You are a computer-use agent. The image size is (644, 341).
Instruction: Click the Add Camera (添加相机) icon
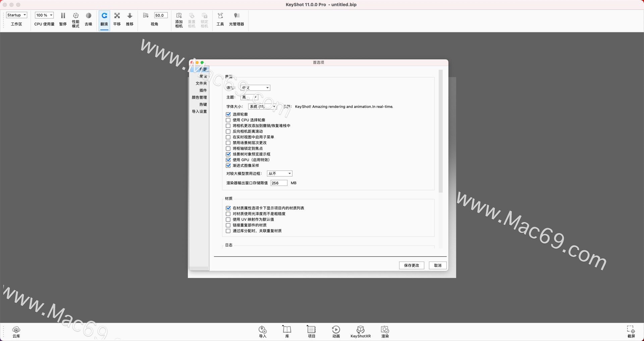(179, 16)
